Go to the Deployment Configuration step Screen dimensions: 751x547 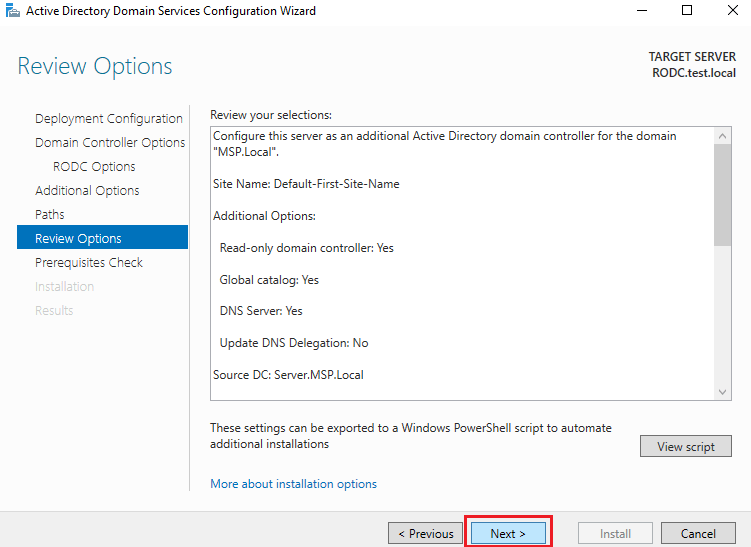(x=108, y=118)
